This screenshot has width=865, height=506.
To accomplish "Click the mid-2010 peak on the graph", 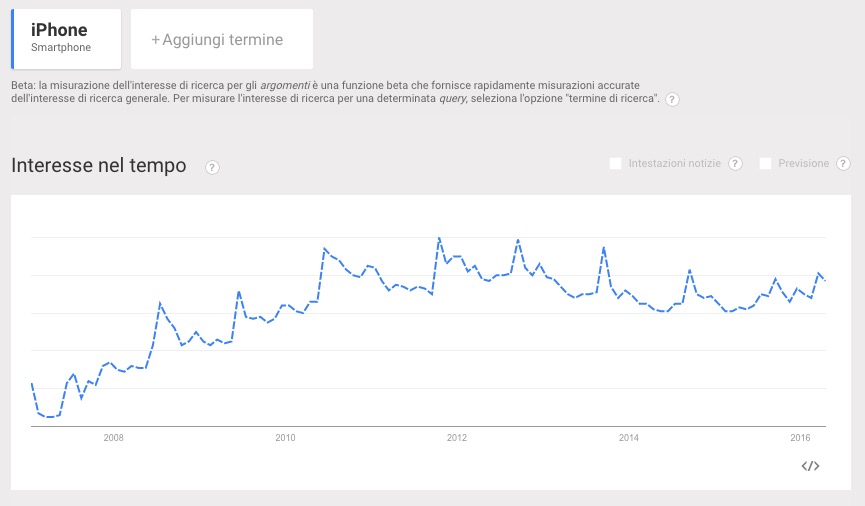I will [325, 249].
